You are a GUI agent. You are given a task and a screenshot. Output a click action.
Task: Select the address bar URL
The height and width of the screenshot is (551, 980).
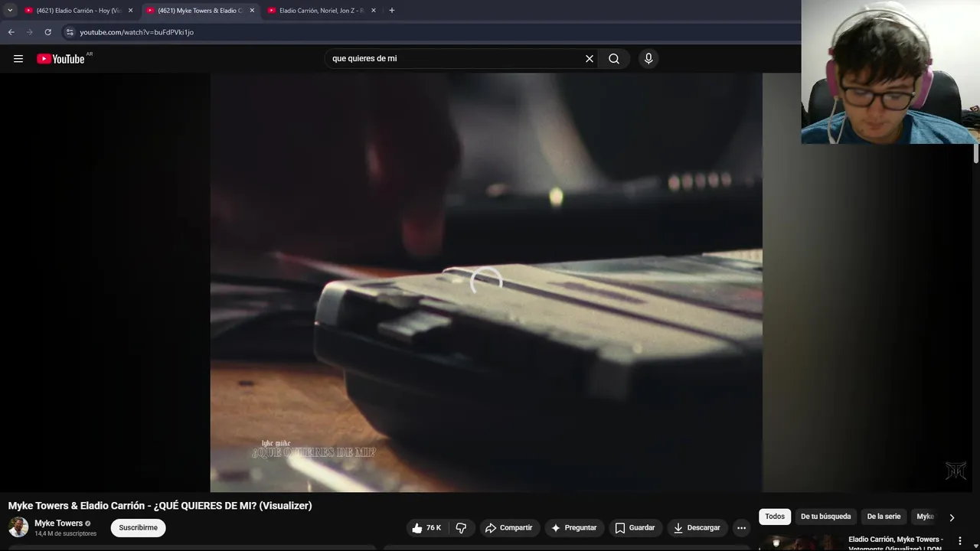pyautogui.click(x=137, y=32)
